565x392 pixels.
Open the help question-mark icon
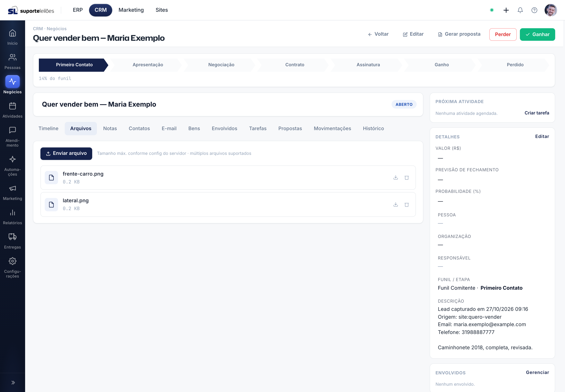(x=534, y=10)
